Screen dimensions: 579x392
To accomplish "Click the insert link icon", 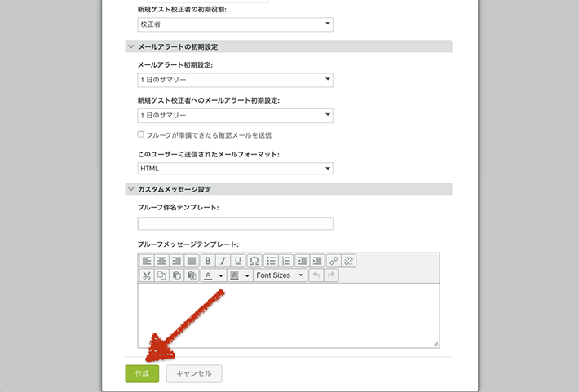I will (x=334, y=261).
